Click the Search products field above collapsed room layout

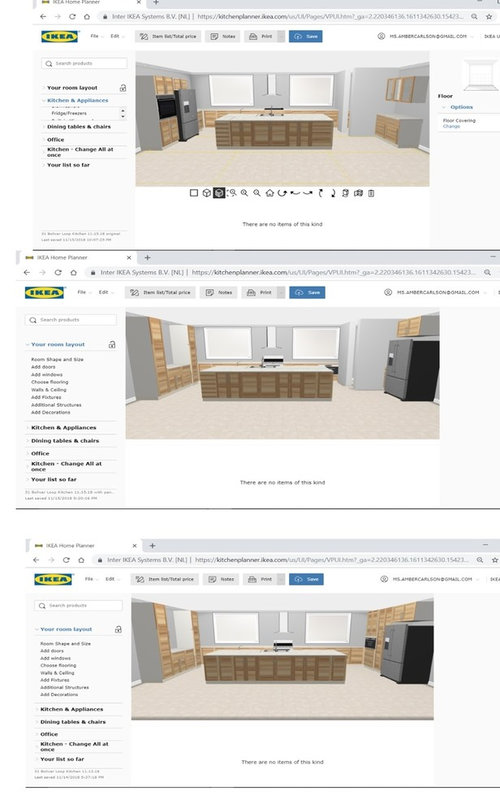84,63
